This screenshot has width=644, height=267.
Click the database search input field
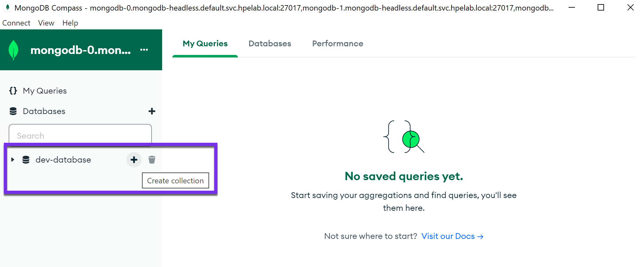click(x=80, y=135)
